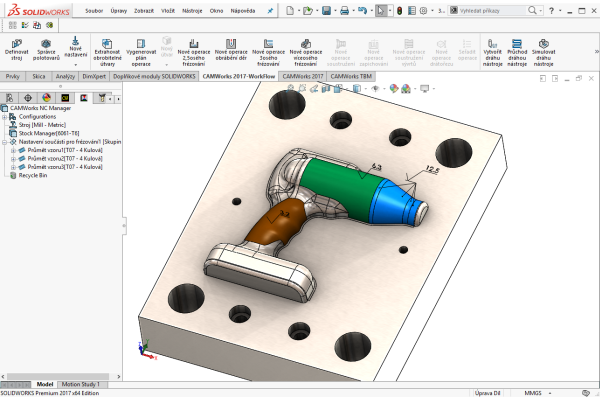
Task: Open the Úpravy menu
Action: coord(119,11)
